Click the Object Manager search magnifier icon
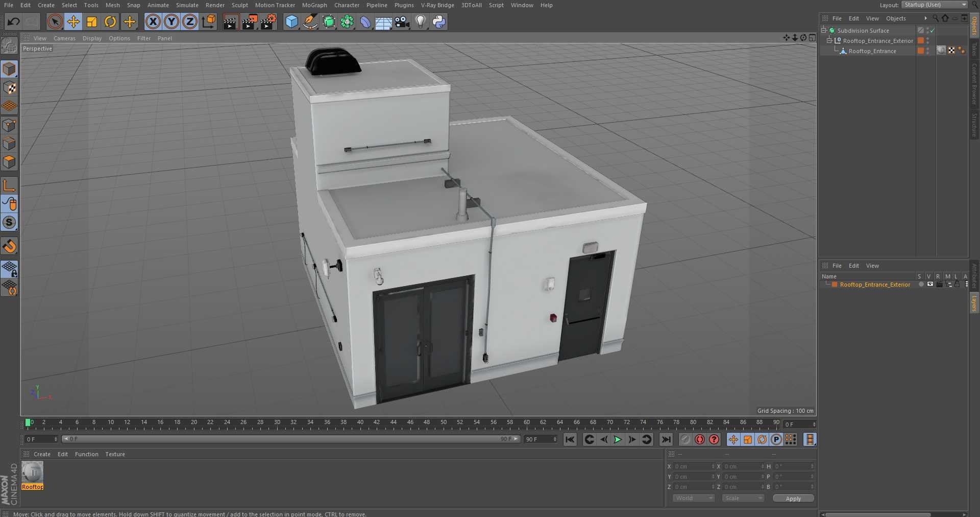 pyautogui.click(x=936, y=18)
